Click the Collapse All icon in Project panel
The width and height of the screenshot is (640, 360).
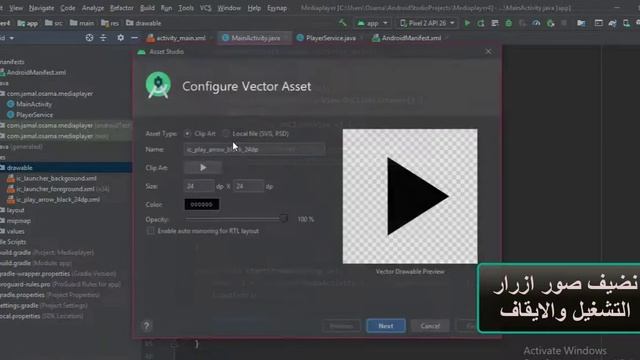pyautogui.click(x=103, y=38)
